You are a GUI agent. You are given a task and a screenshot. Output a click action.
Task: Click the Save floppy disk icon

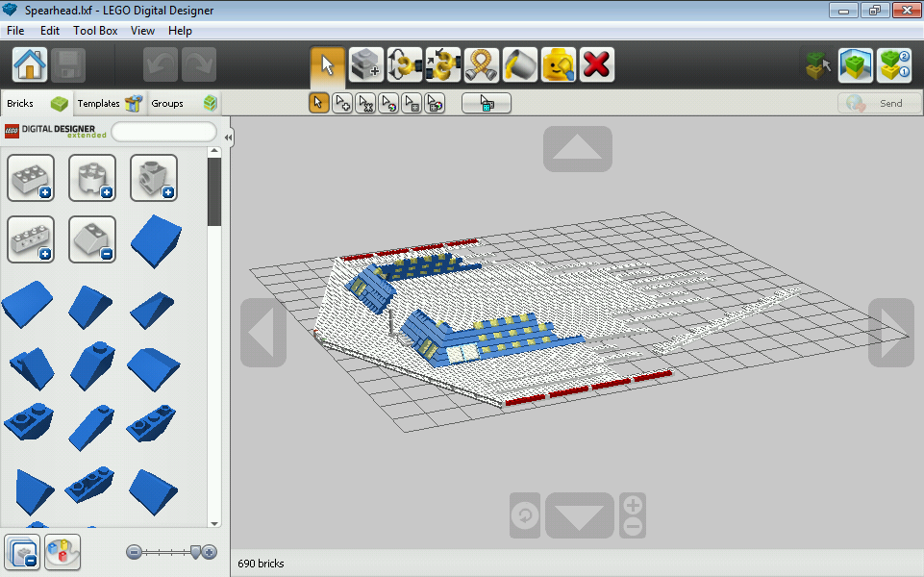coord(68,64)
